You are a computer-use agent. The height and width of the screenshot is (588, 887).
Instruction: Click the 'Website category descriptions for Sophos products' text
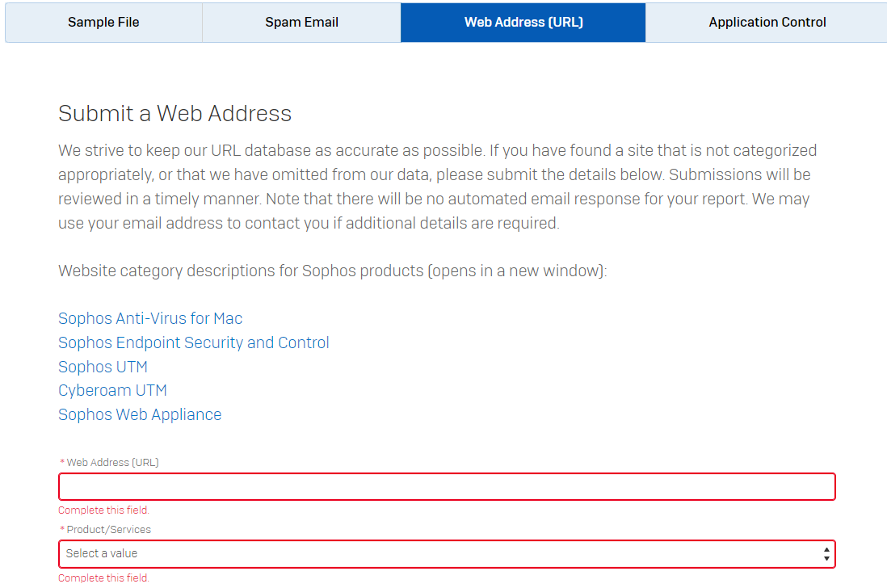pos(241,271)
